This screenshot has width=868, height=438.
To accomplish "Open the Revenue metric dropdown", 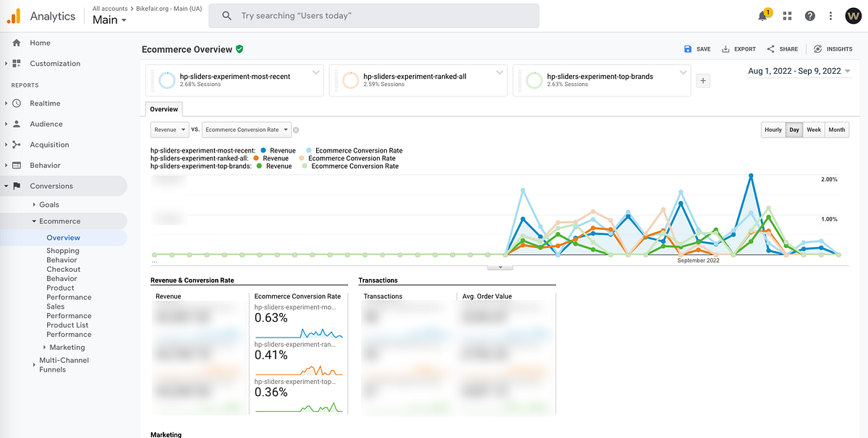I will coord(169,129).
